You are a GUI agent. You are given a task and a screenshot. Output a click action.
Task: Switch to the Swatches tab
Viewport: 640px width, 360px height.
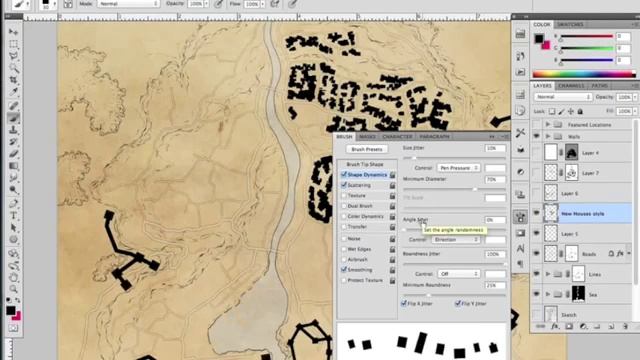pyautogui.click(x=570, y=24)
